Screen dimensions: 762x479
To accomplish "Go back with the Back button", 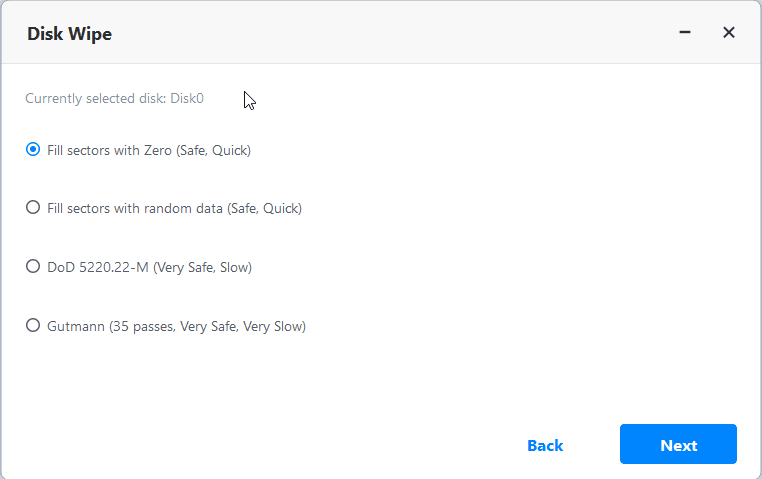I will [545, 445].
